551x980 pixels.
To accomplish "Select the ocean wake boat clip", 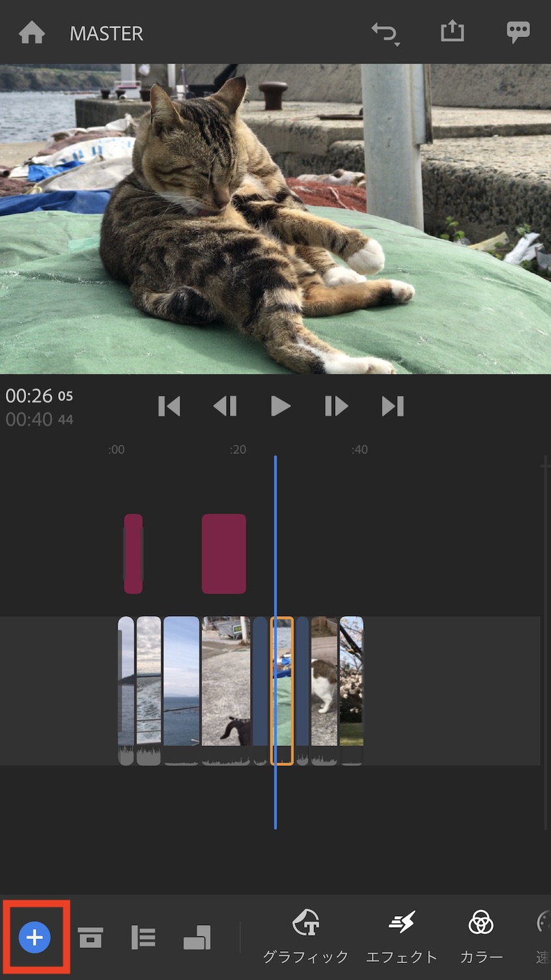I will point(149,691).
